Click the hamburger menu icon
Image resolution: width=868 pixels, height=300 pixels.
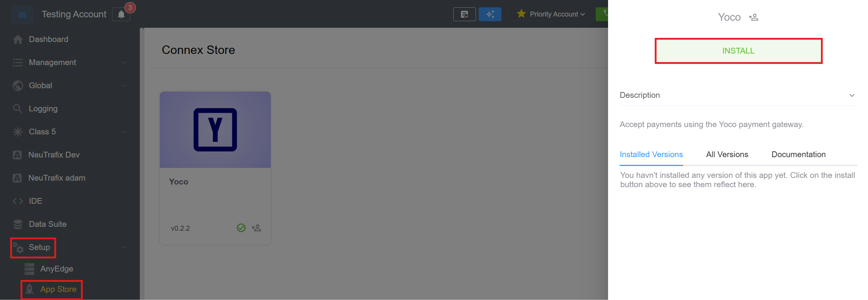point(22,15)
